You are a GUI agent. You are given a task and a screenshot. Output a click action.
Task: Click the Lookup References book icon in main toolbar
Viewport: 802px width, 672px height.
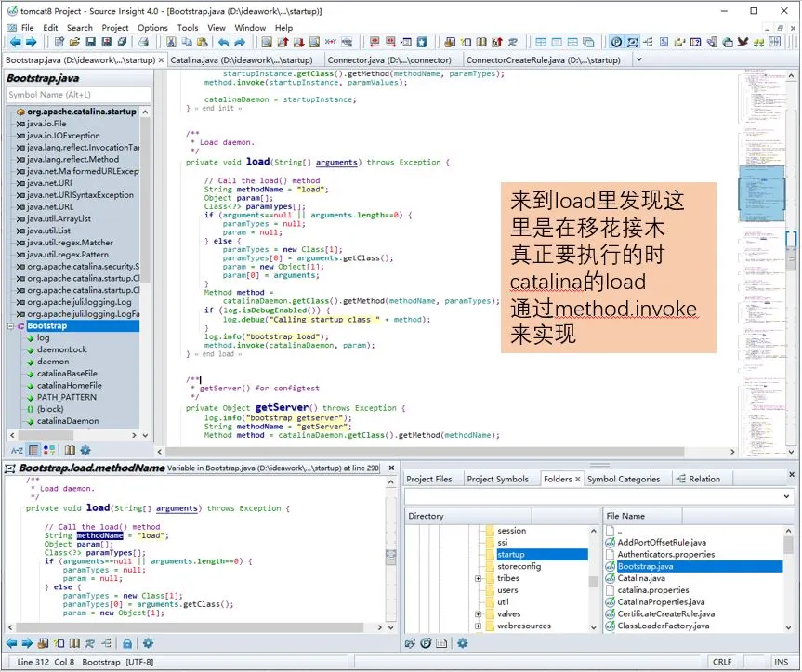coord(481,43)
